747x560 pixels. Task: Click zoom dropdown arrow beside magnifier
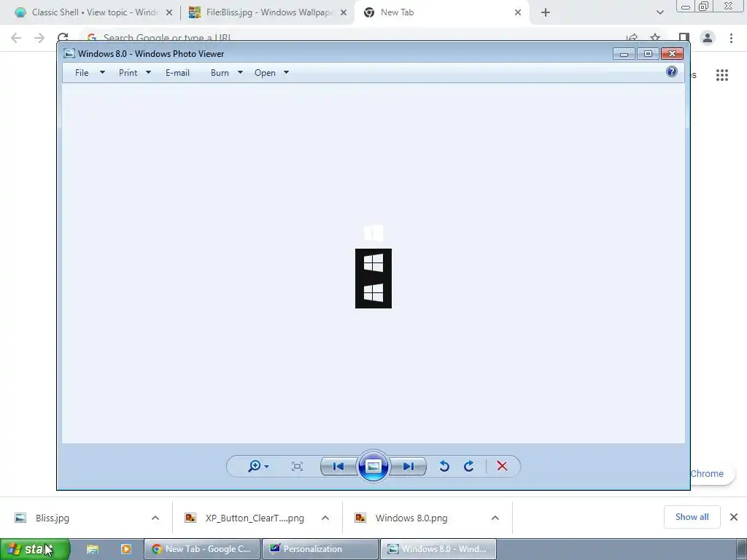point(267,467)
